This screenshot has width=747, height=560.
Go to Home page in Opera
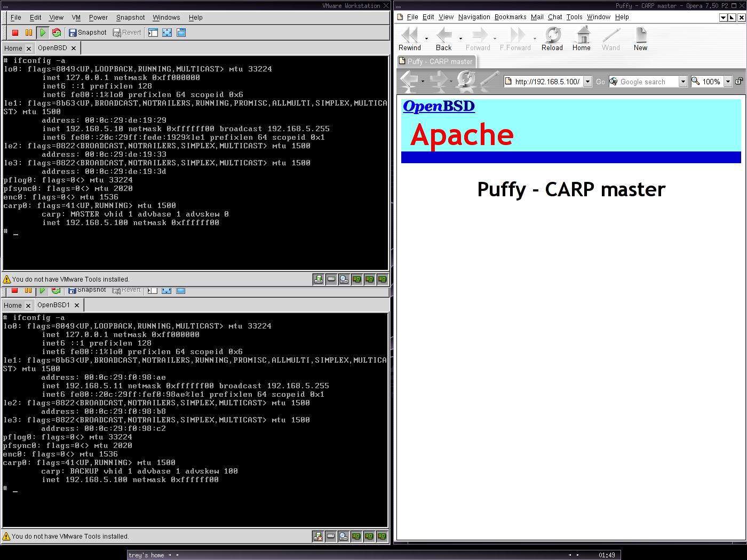point(582,39)
